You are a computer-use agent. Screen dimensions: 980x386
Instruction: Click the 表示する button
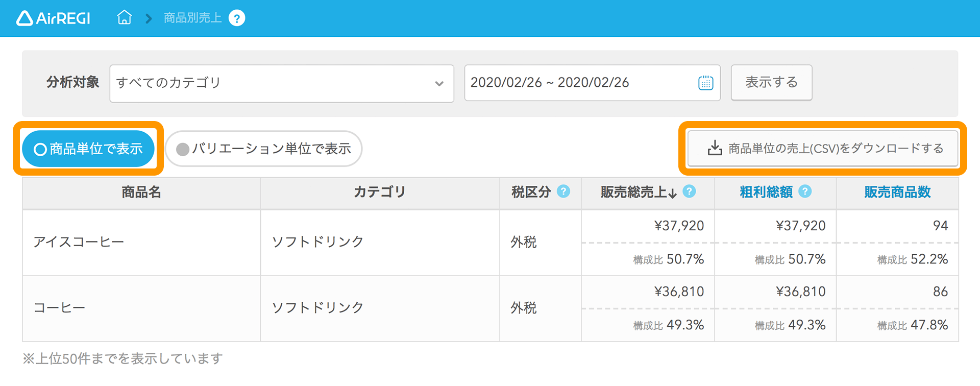[771, 83]
